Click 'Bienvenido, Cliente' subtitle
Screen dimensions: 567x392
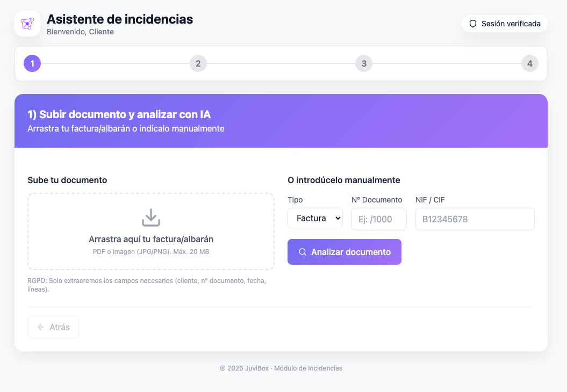[80, 32]
